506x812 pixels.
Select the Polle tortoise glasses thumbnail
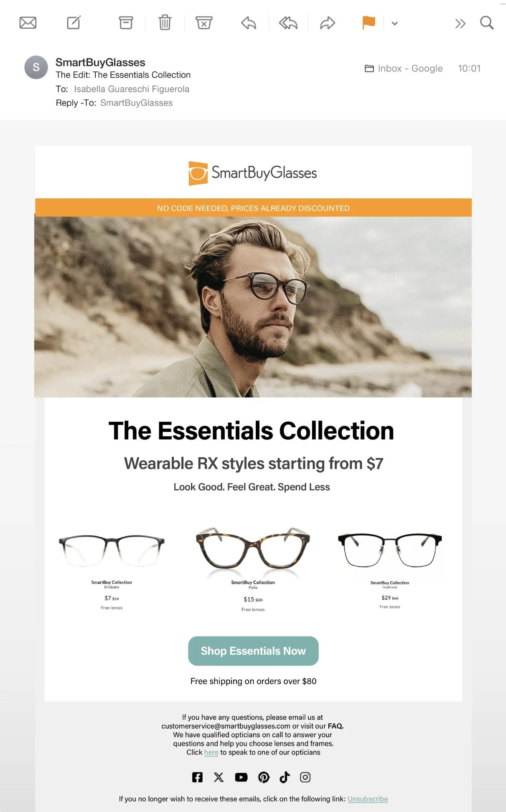[x=253, y=551]
